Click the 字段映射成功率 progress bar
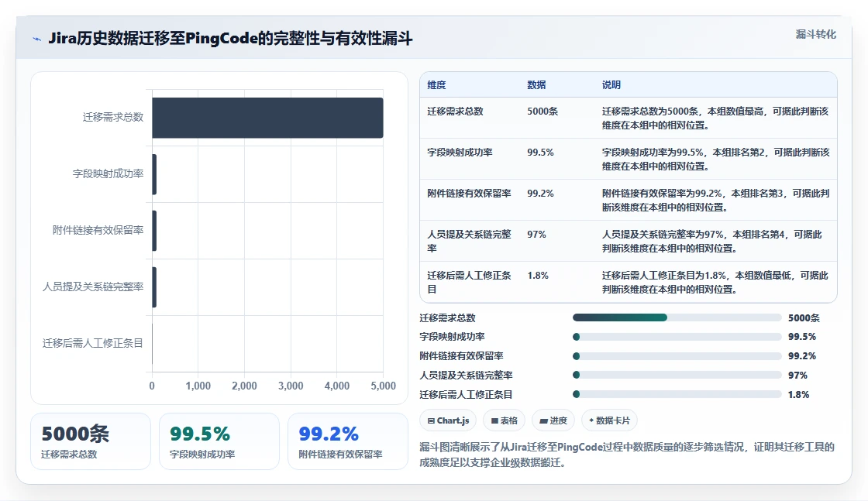 coord(677,337)
